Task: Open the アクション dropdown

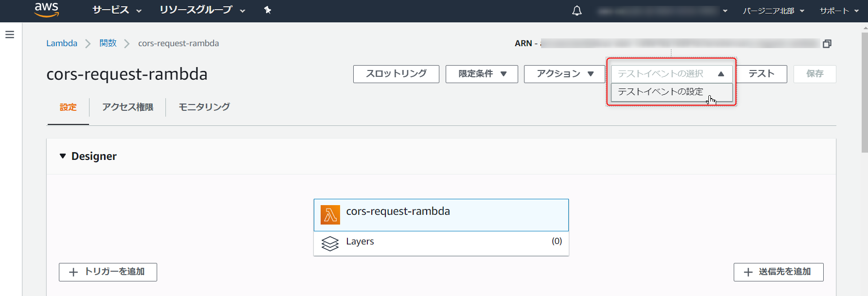Action: coord(564,74)
